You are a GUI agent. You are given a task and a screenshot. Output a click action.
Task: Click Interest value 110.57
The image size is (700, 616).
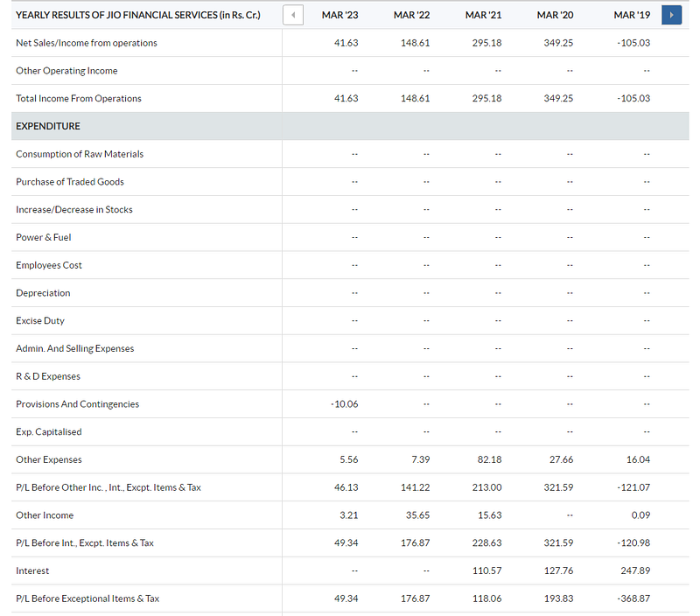487,570
